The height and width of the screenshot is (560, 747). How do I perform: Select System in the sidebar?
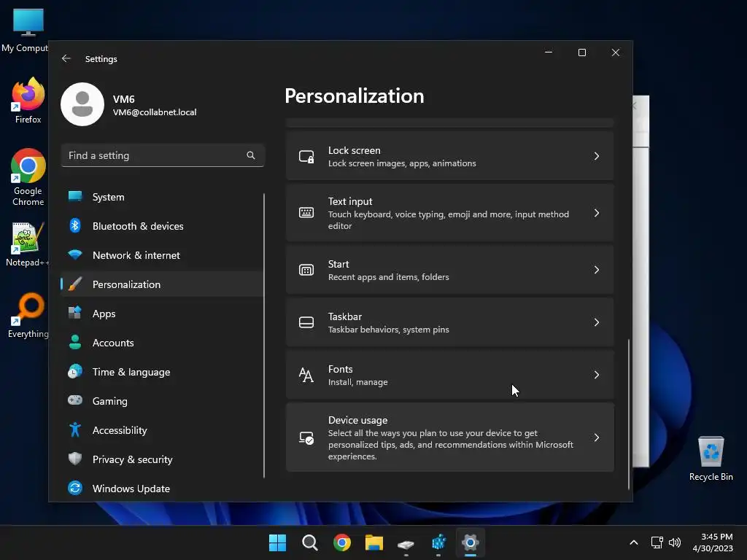pyautogui.click(x=162, y=197)
